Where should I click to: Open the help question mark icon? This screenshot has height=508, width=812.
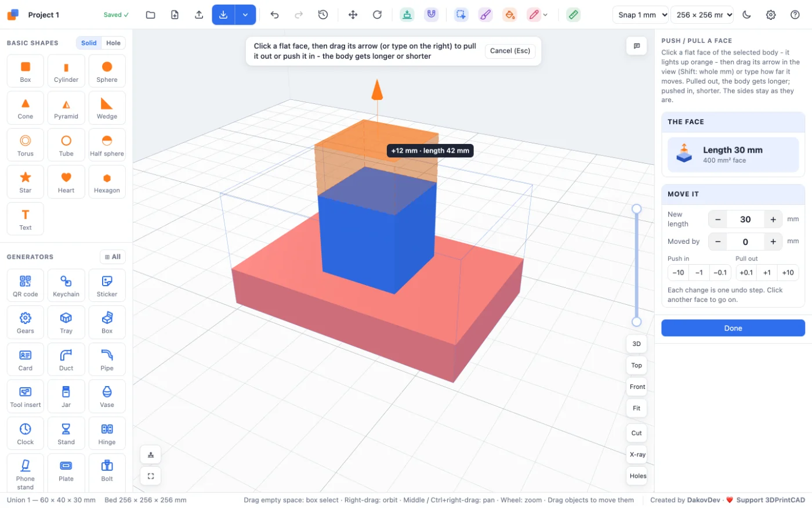(x=795, y=15)
